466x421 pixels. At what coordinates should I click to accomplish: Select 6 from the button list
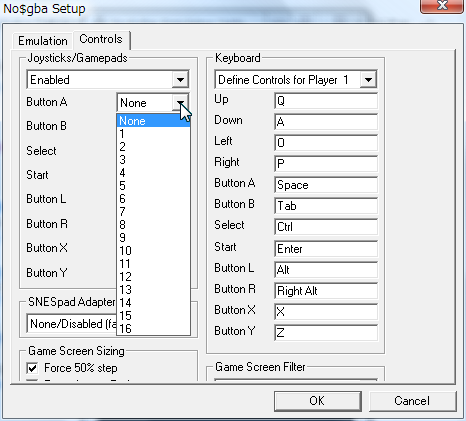(x=153, y=199)
